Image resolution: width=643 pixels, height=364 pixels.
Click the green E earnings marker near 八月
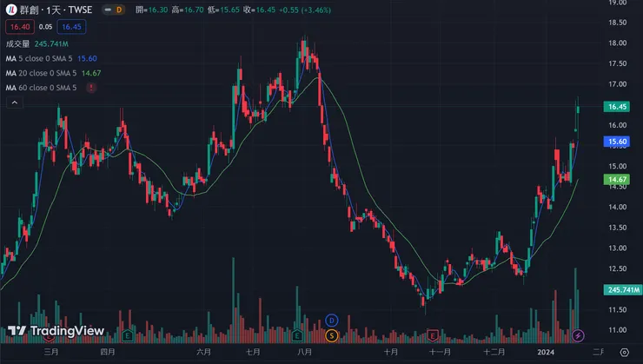tap(297, 336)
